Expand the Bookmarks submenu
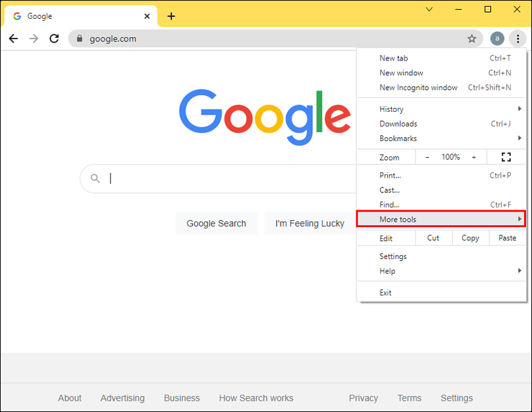This screenshot has height=412, width=532. point(441,138)
